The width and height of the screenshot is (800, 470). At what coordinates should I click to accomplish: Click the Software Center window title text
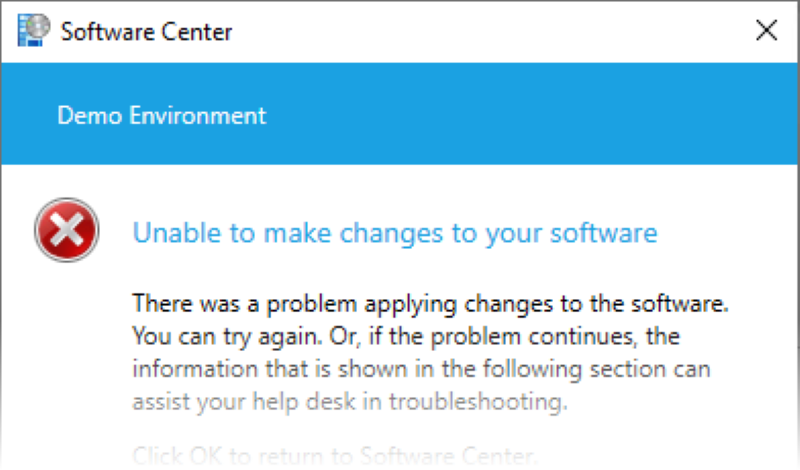coord(146,31)
